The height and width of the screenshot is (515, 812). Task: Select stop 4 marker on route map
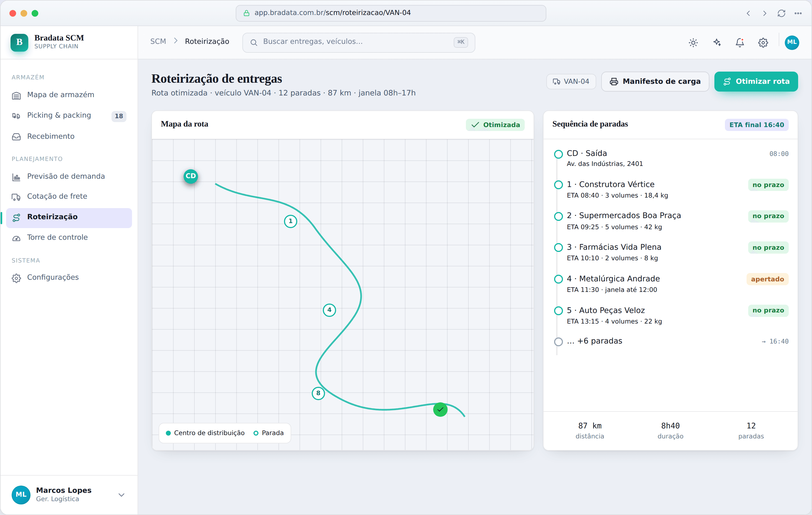[329, 310]
